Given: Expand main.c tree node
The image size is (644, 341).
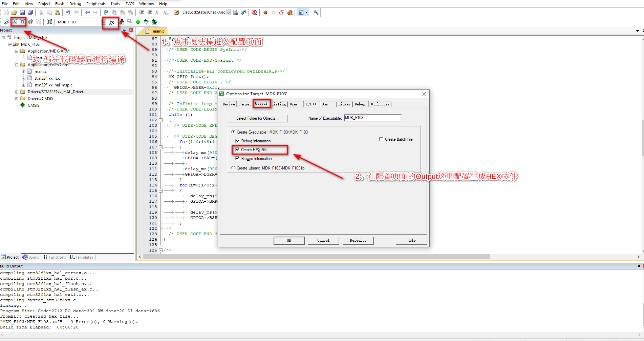Looking at the screenshot, I should (x=23, y=72).
